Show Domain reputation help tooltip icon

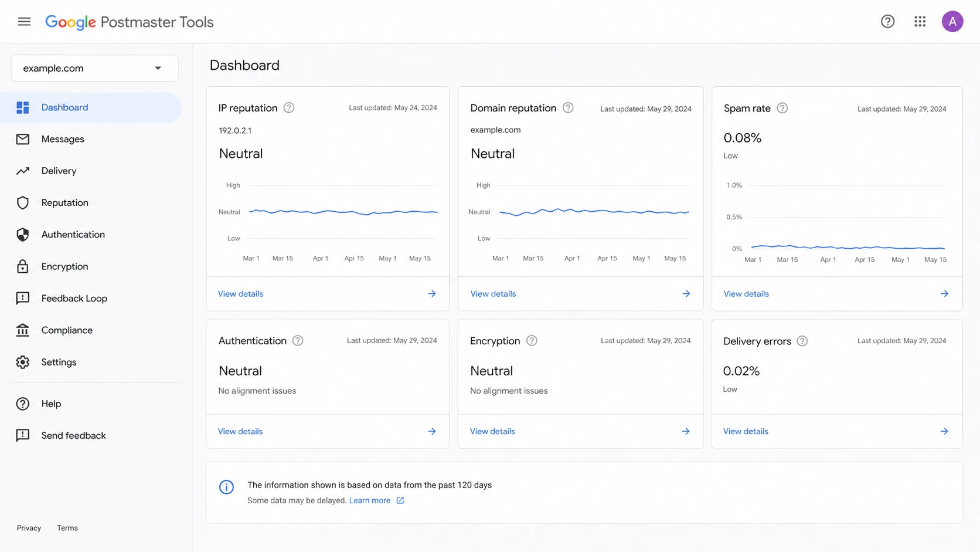click(568, 108)
